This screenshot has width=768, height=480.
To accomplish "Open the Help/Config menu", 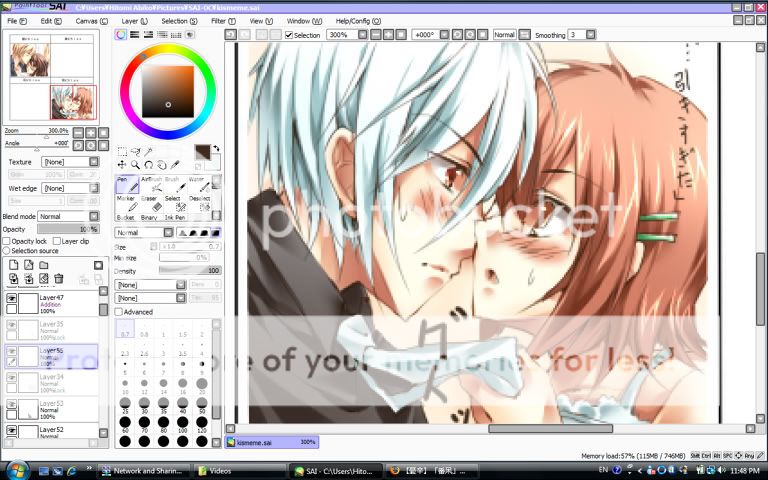I will coord(358,21).
